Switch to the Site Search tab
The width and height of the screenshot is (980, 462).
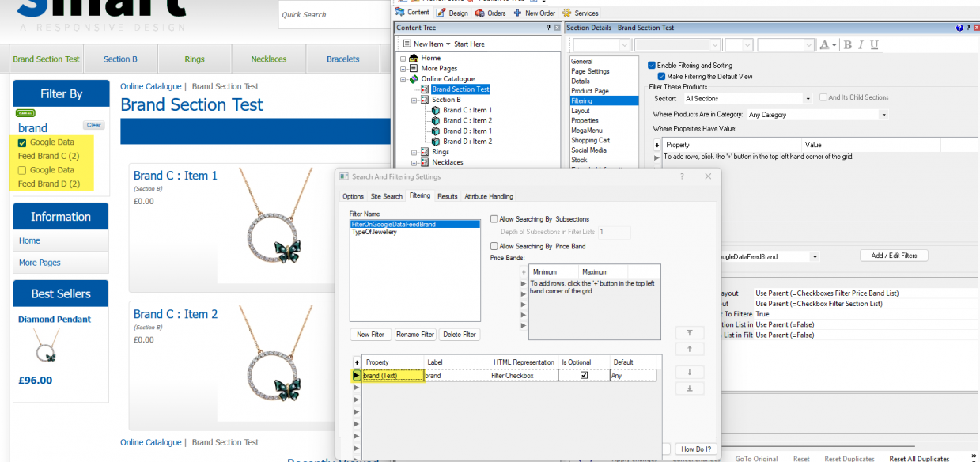point(387,196)
